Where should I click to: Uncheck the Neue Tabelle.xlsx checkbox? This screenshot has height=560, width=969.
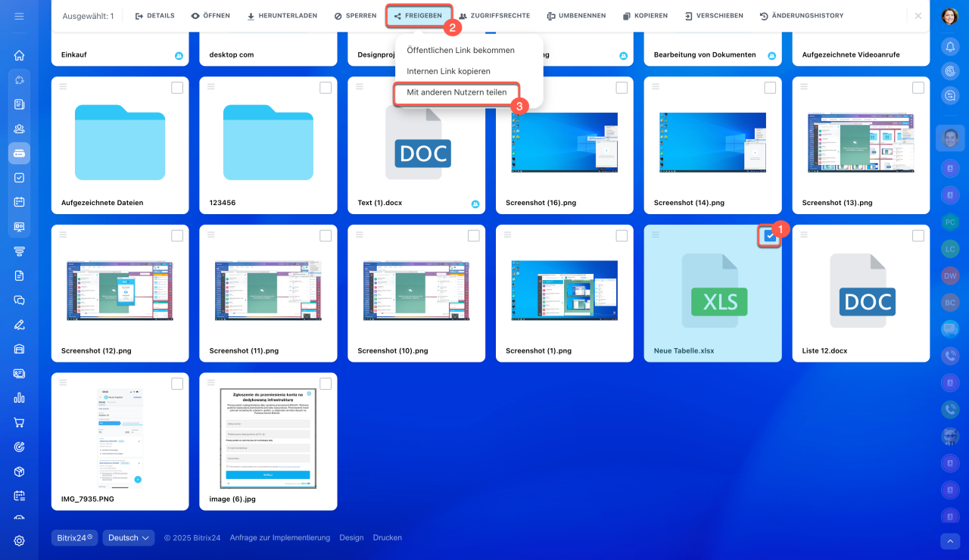click(x=770, y=236)
